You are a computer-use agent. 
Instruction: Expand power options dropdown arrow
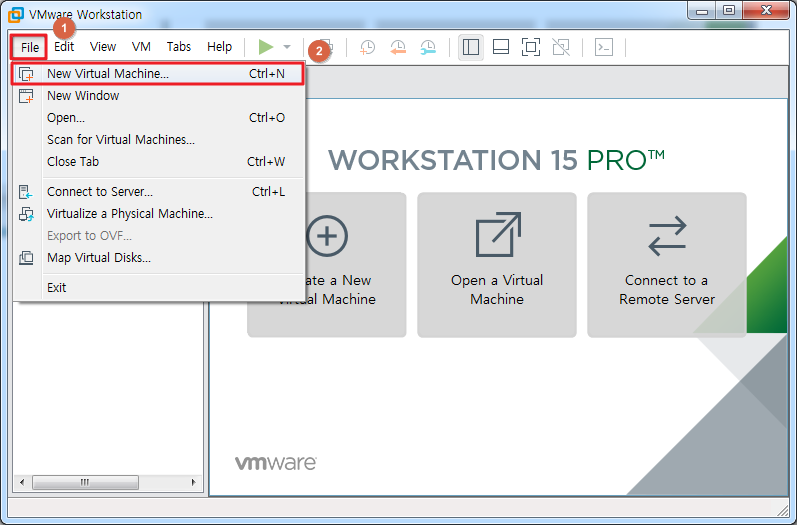click(287, 47)
